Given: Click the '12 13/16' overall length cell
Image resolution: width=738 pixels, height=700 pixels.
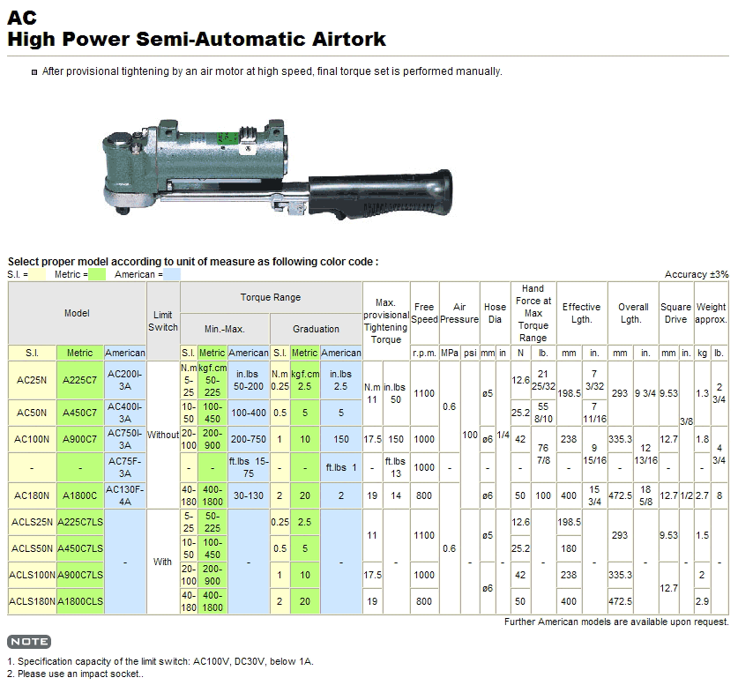Looking at the screenshot, I should [x=645, y=454].
